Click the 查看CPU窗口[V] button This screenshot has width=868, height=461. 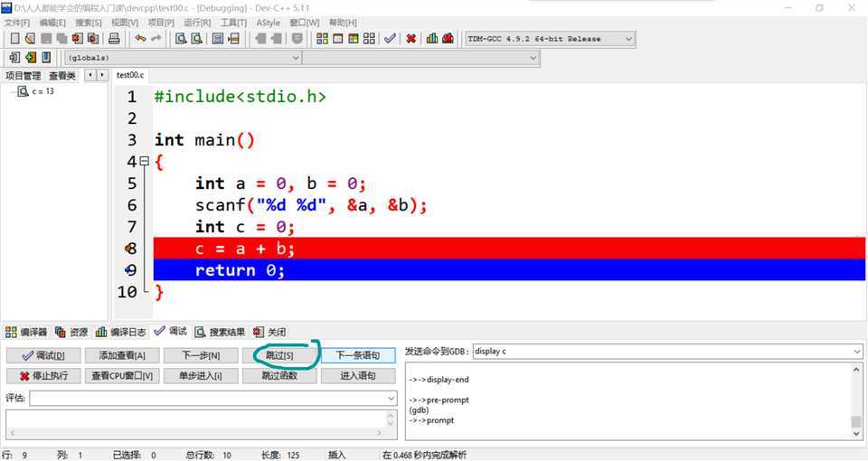[x=122, y=376]
